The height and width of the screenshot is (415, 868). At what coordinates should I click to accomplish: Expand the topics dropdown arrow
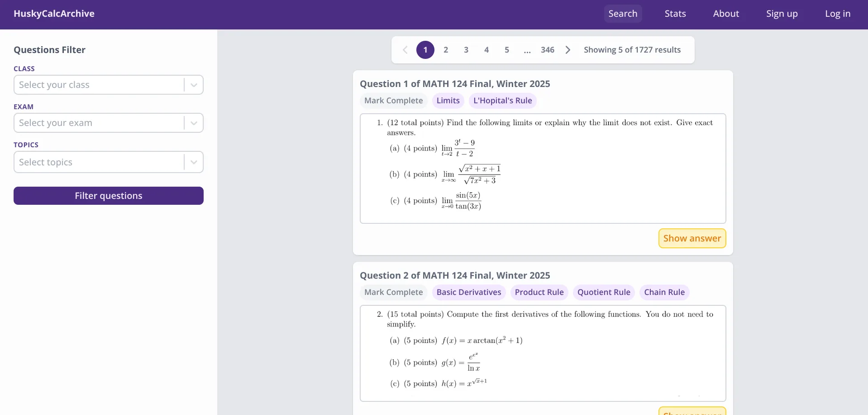click(194, 162)
